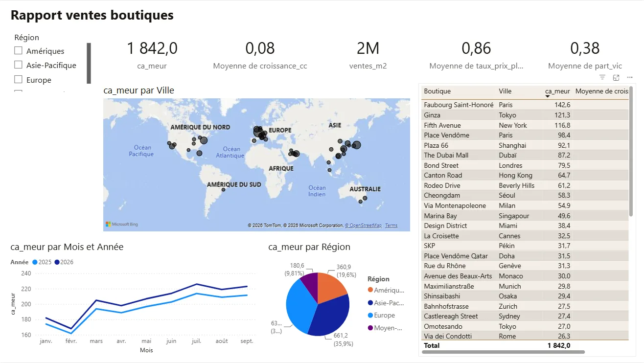
Task: Sort table by Ville column header
Action: (x=505, y=91)
